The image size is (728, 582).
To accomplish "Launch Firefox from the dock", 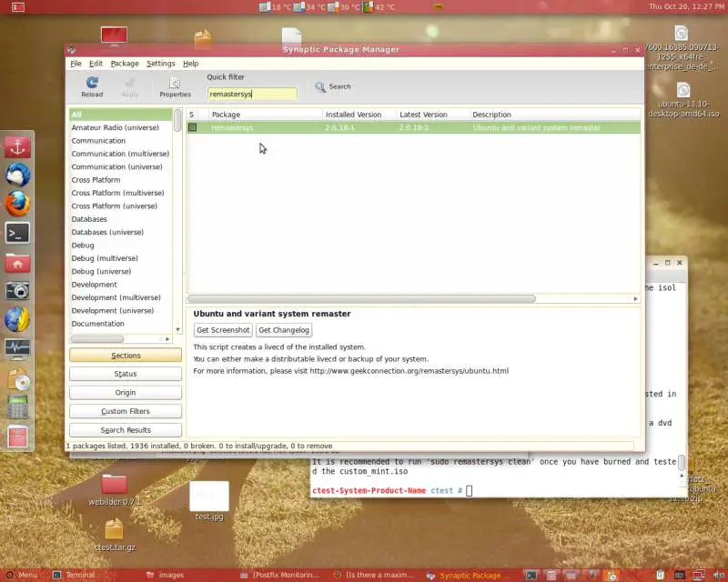I will click(17, 204).
